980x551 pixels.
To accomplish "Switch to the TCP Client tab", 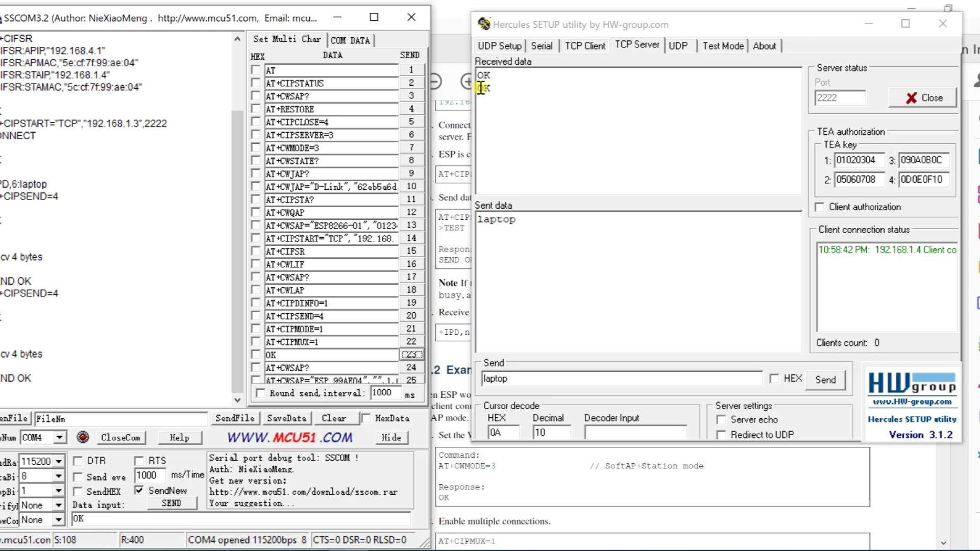I will tap(585, 46).
